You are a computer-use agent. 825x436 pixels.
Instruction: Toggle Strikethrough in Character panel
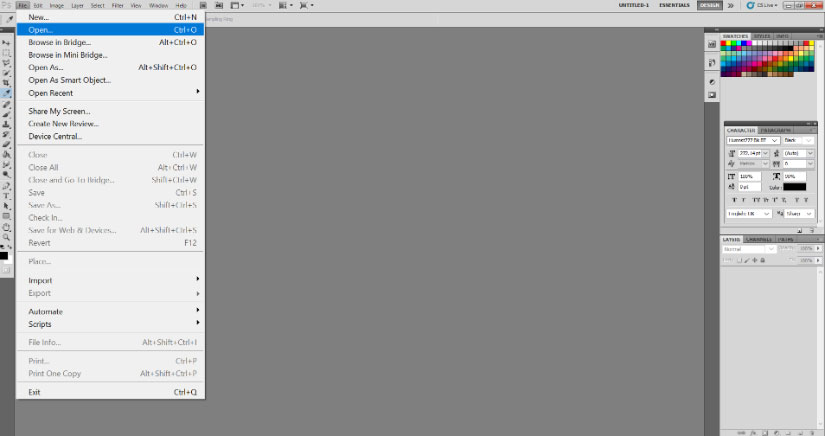[806, 200]
